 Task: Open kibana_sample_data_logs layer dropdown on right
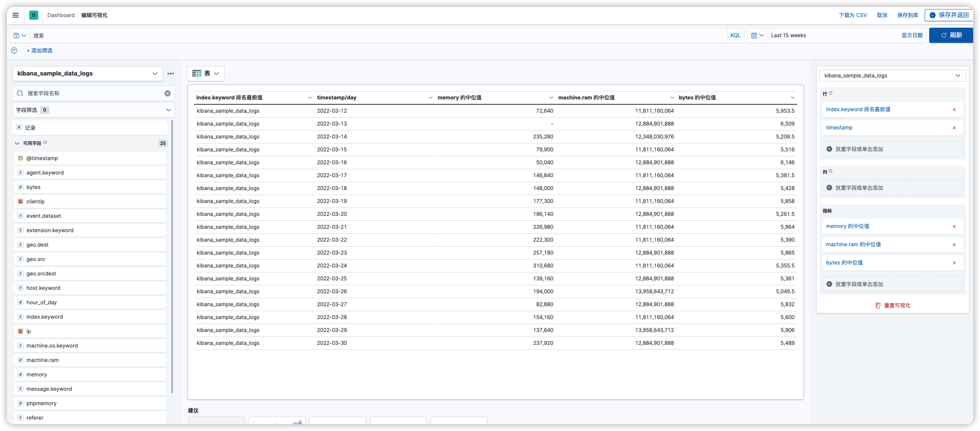pyautogui.click(x=892, y=75)
